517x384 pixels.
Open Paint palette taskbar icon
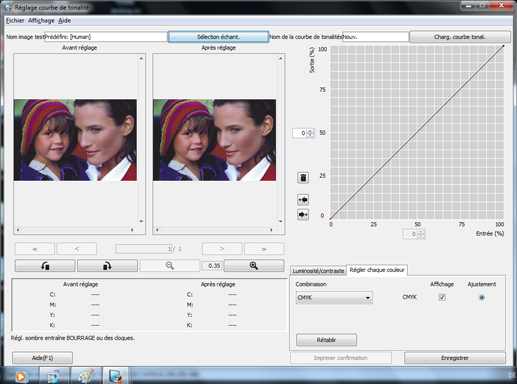click(x=86, y=376)
